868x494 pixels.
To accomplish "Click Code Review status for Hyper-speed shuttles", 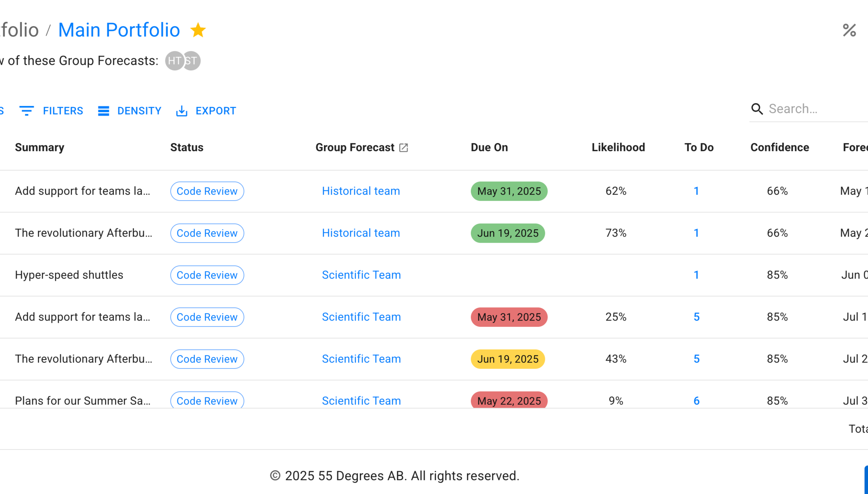I will pos(207,275).
